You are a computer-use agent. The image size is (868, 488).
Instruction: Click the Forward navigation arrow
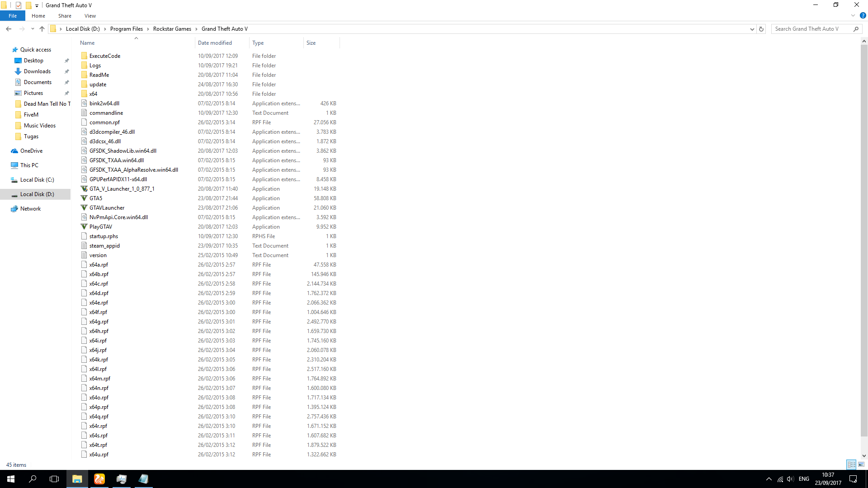coord(22,29)
